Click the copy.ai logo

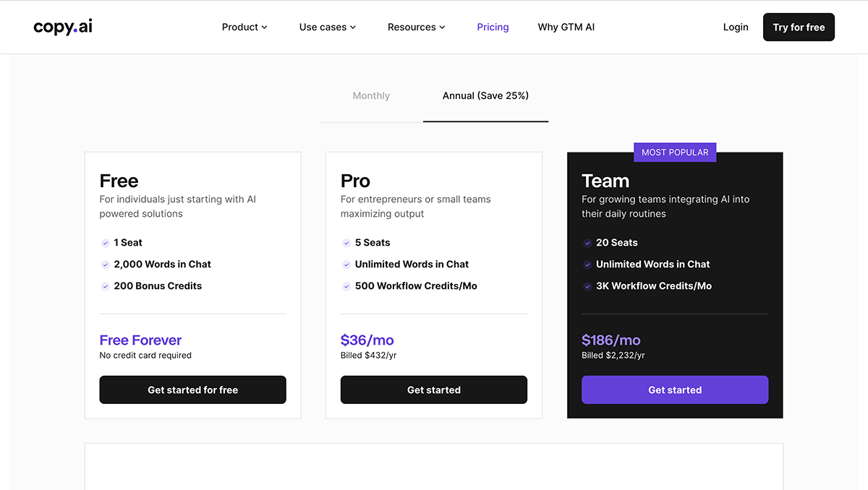(63, 27)
